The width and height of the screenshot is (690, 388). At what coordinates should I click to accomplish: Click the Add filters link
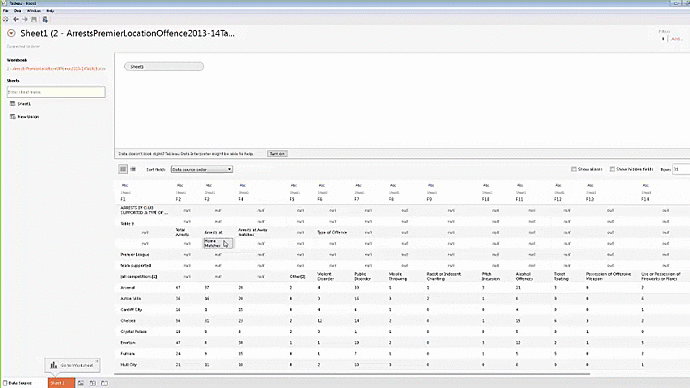[x=676, y=39]
